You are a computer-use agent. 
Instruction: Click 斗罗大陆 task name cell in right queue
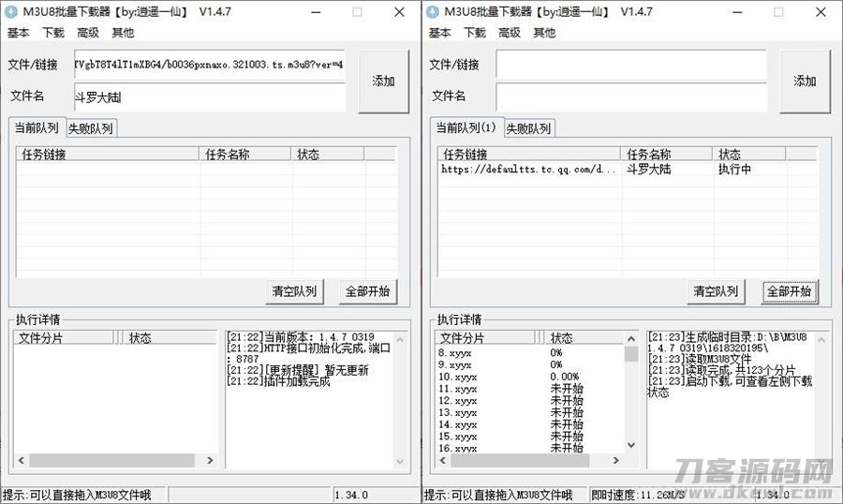(x=649, y=170)
